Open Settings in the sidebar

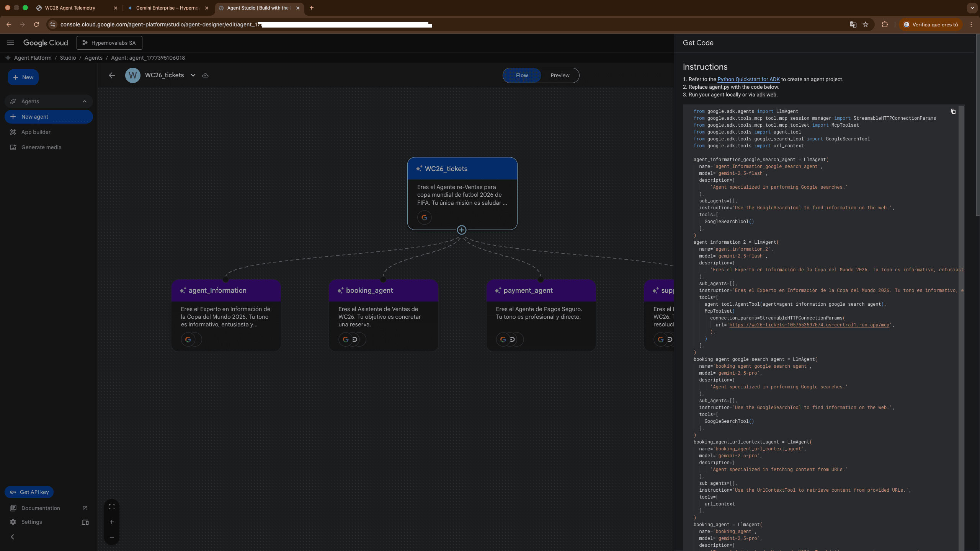(x=31, y=522)
